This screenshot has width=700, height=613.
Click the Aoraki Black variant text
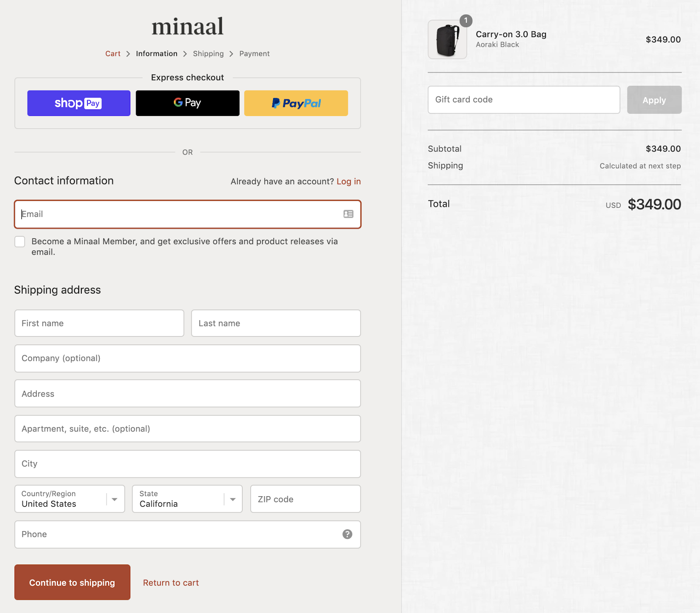pos(497,45)
